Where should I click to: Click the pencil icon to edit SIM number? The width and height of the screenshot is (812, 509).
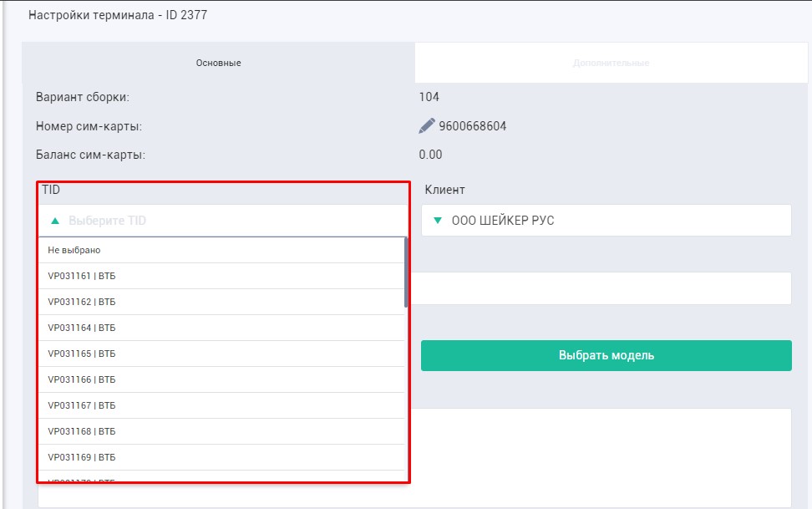[x=427, y=126]
